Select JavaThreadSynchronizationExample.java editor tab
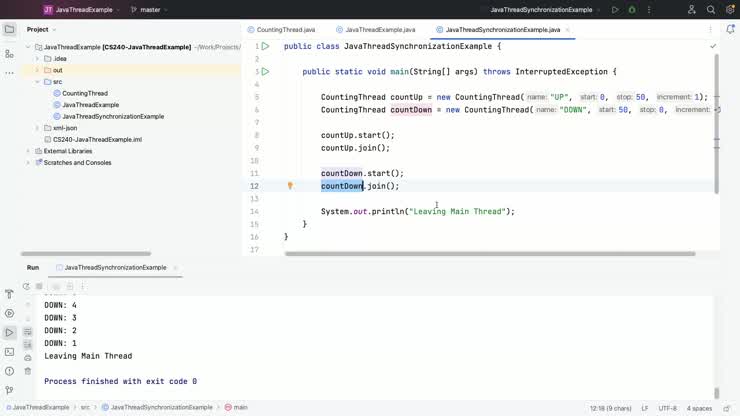This screenshot has height=416, width=740. (503, 30)
